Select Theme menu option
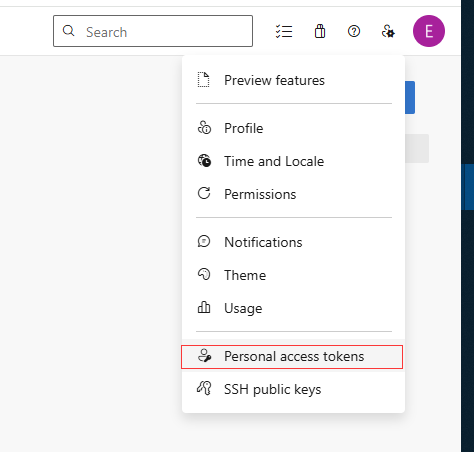This screenshot has width=474, height=452. click(293, 275)
